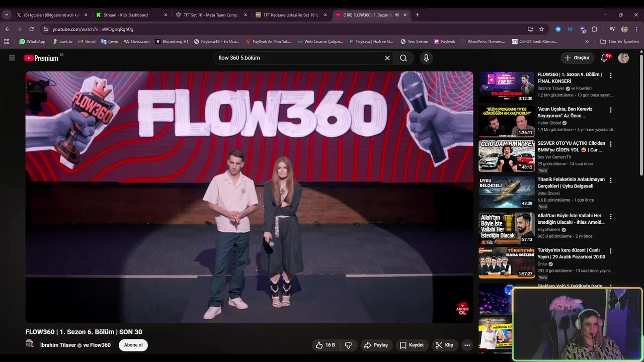Viewport: 644px width, 362px height.
Task: Open the browser extensions puzzle icon
Action: (x=595, y=29)
